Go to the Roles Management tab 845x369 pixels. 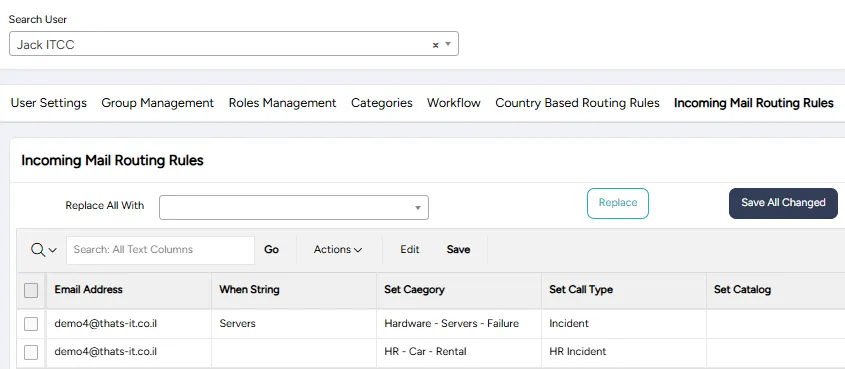[282, 103]
